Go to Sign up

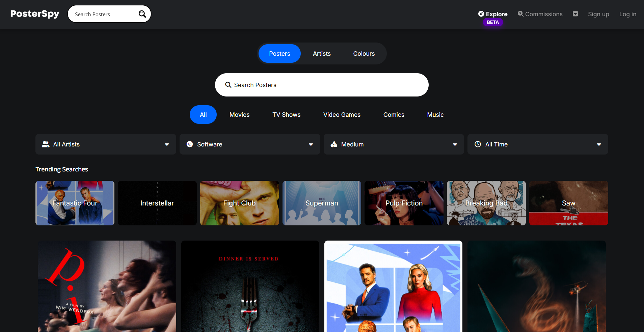coord(598,14)
